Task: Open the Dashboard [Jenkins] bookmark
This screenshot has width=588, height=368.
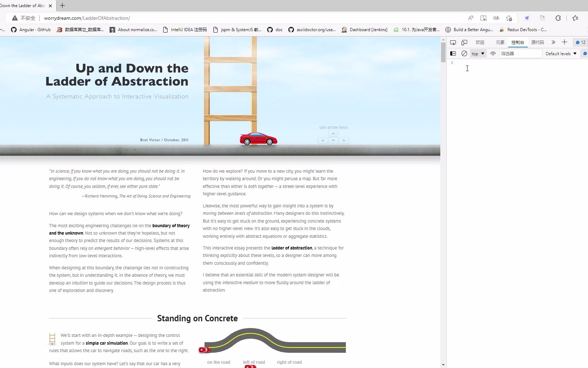Action: tap(364, 30)
